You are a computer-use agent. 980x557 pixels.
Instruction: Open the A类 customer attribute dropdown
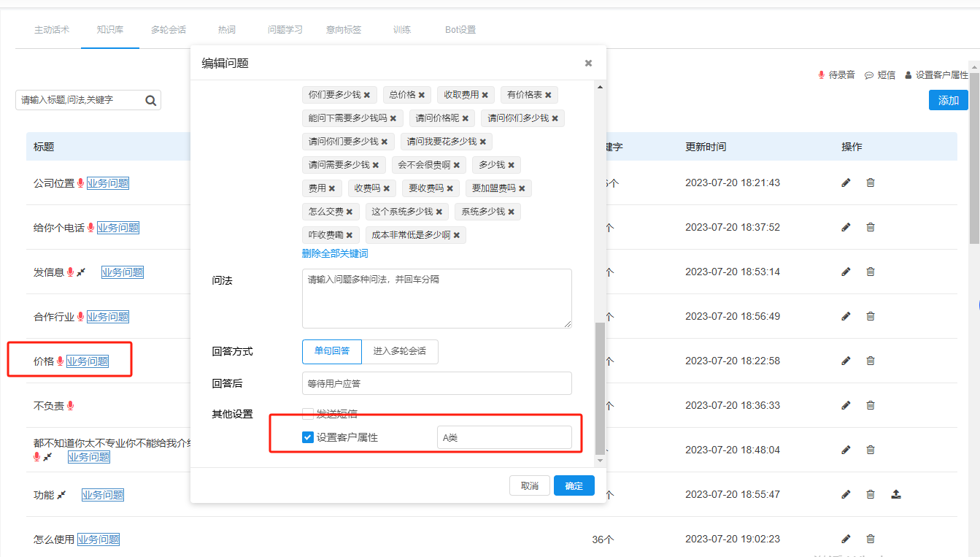coord(503,438)
